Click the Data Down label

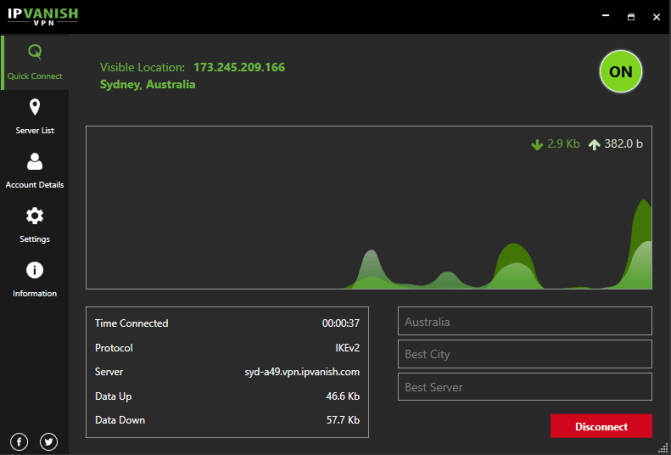point(120,420)
